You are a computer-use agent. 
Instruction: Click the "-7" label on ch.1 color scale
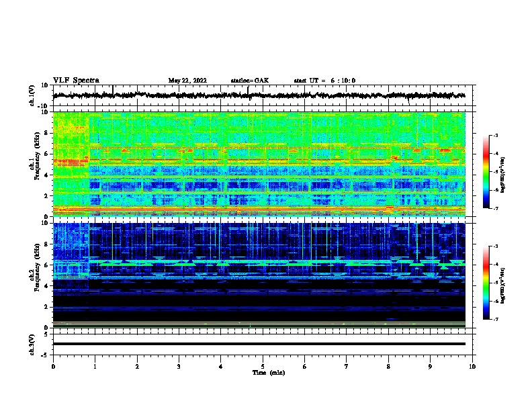pos(495,208)
